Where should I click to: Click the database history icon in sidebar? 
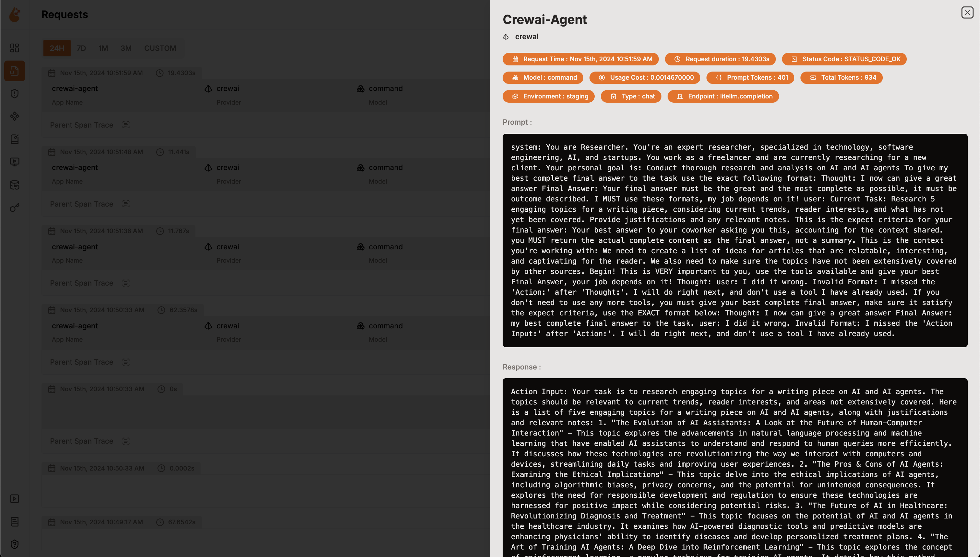(x=15, y=185)
